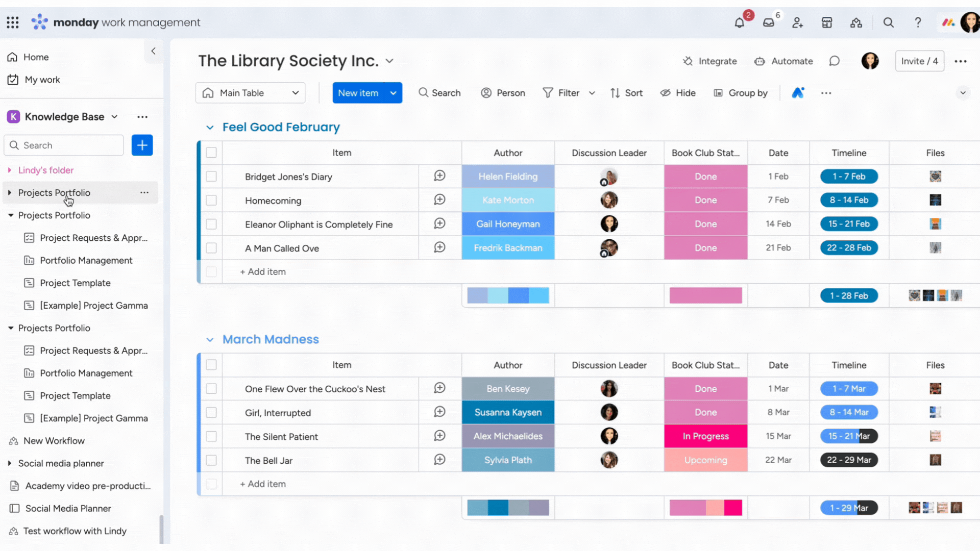Select all items in Feel Good February
Viewport: 980px width, 551px height.
point(211,153)
